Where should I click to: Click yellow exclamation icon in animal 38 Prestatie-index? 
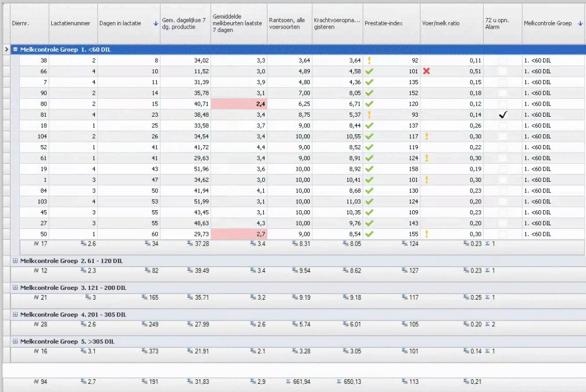(x=369, y=60)
